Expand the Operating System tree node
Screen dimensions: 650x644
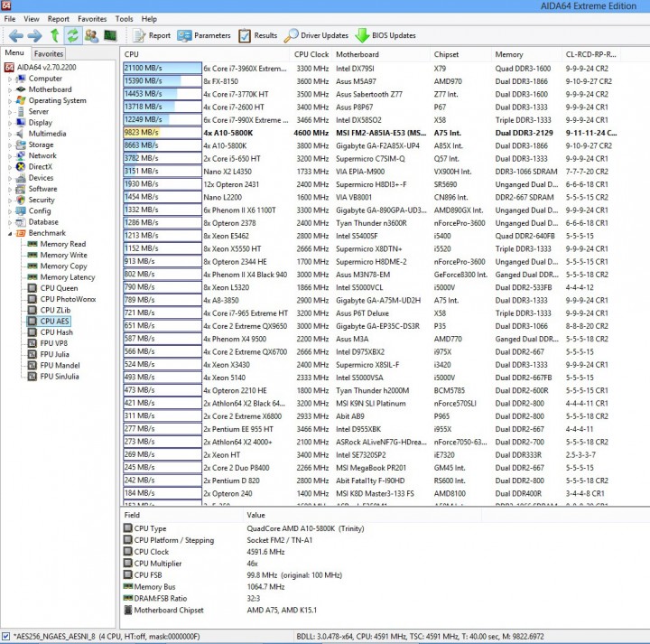point(10,101)
